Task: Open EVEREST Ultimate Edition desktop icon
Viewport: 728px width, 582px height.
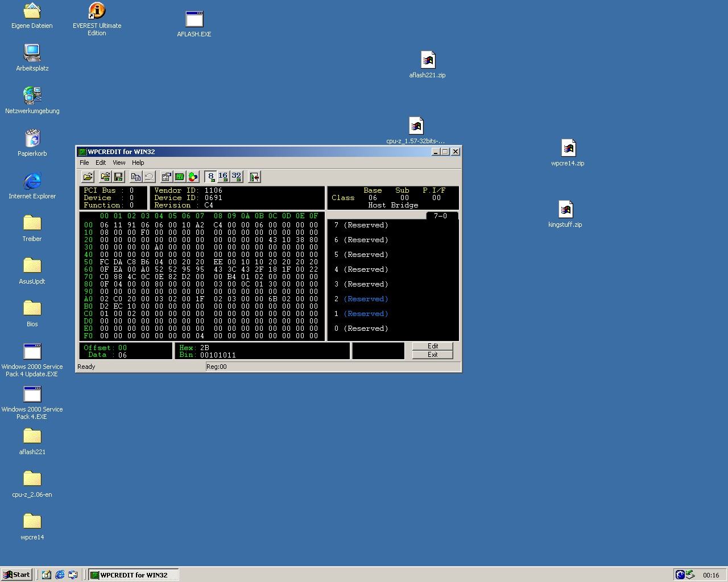Action: [97, 19]
